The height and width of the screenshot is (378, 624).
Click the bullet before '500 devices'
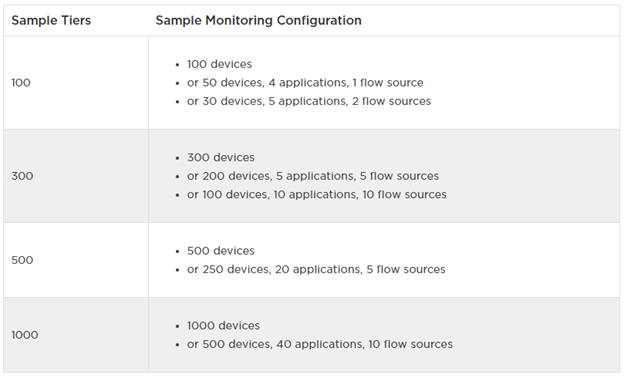(x=177, y=251)
